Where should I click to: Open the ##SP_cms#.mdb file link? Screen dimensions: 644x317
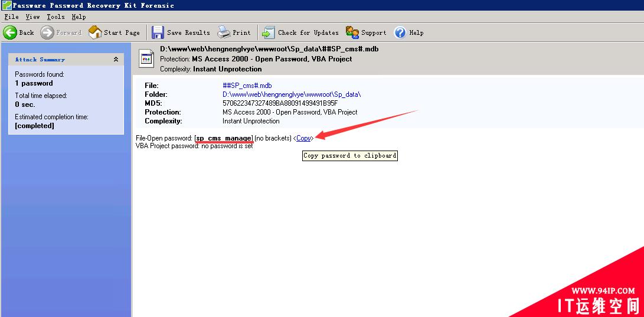pyautogui.click(x=247, y=86)
